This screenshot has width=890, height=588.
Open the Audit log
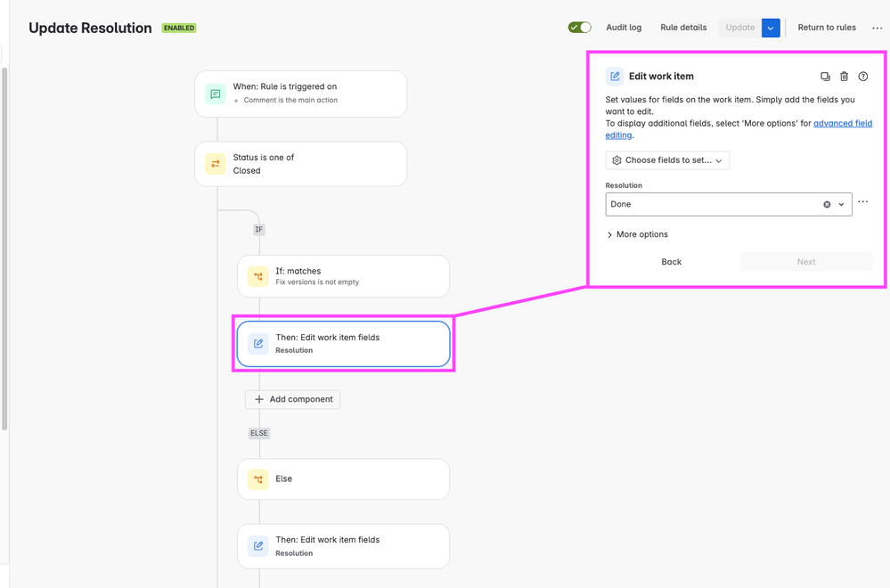pyautogui.click(x=624, y=28)
